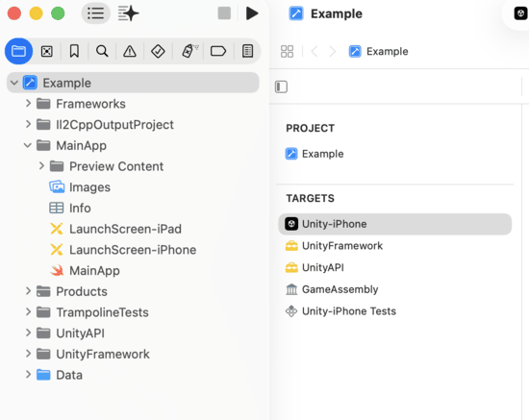Click the UnityAPI toolbox target icon
The height and width of the screenshot is (420, 529).
pyautogui.click(x=291, y=267)
